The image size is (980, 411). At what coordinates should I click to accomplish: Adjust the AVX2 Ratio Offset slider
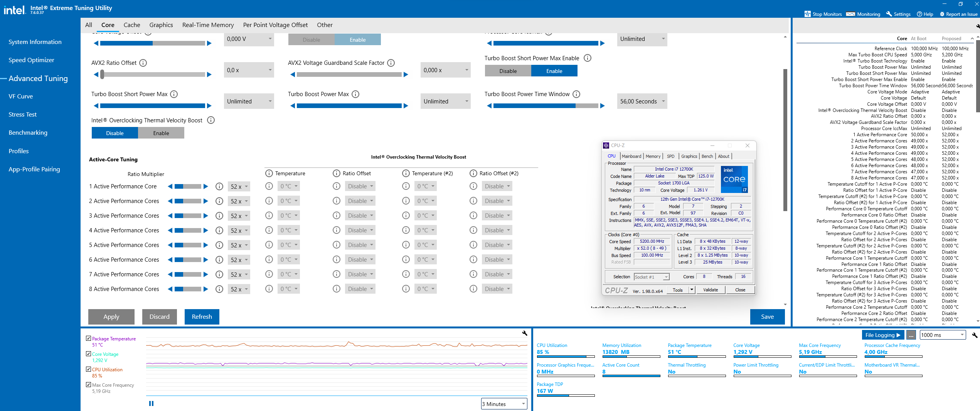(153, 74)
